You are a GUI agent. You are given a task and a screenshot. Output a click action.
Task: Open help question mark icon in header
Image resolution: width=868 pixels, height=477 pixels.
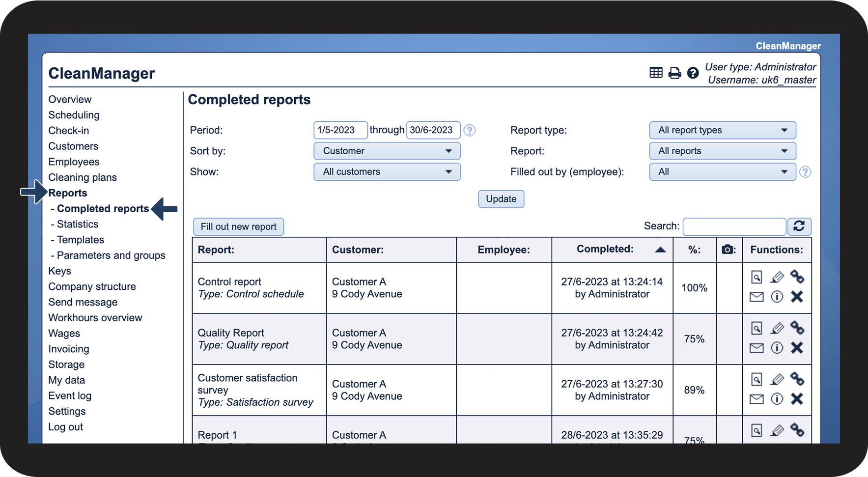click(693, 73)
